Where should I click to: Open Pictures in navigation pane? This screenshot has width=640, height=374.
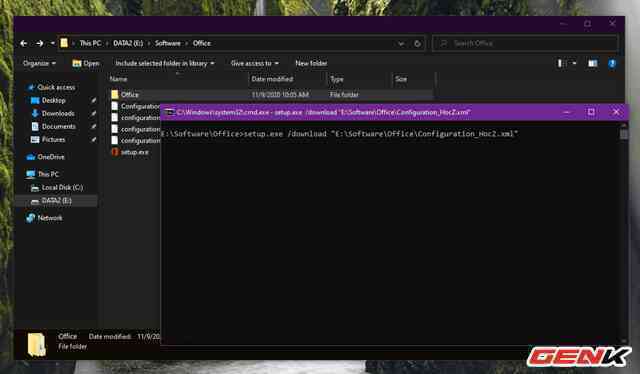click(x=48, y=140)
